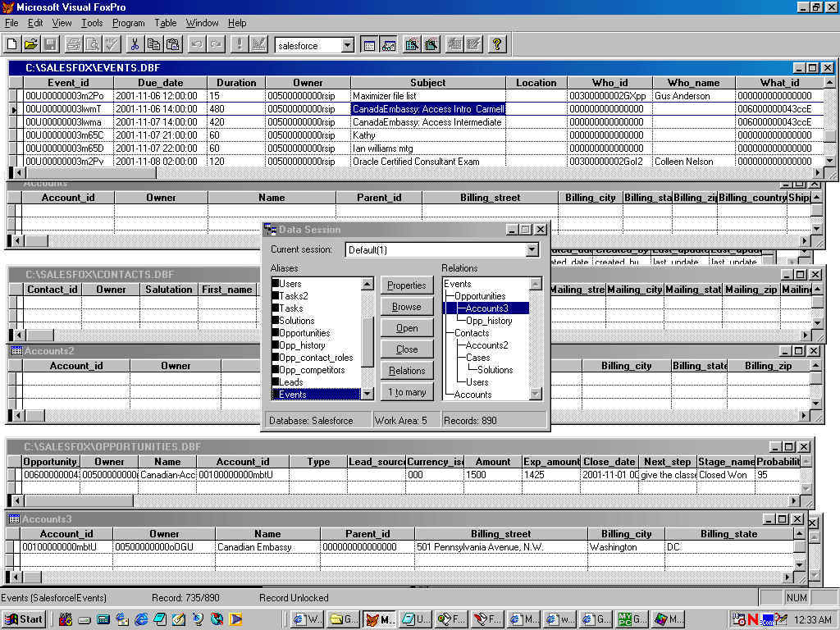Click the 'Maximizer file list' subject cell
The image size is (840, 630).
tap(428, 96)
